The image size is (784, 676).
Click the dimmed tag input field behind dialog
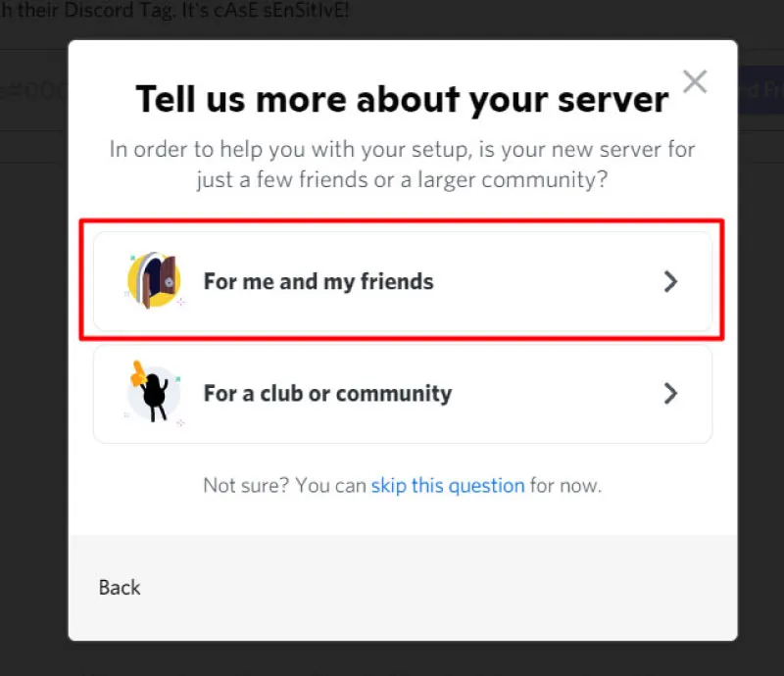pyautogui.click(x=34, y=90)
